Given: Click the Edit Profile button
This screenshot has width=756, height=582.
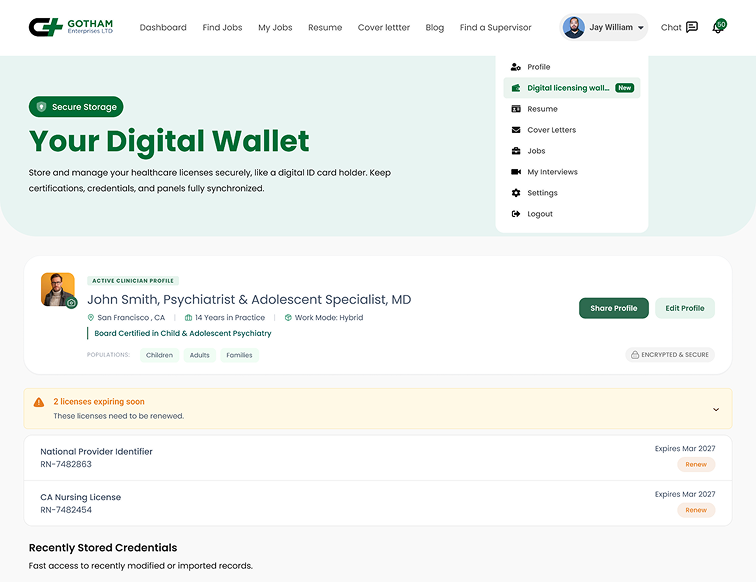Looking at the screenshot, I should pos(685,308).
